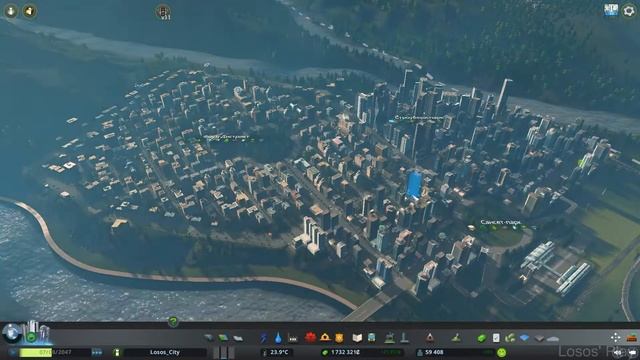The height and width of the screenshot is (360, 640).
Task: Open the Districts painting menu
Action: (238, 338)
